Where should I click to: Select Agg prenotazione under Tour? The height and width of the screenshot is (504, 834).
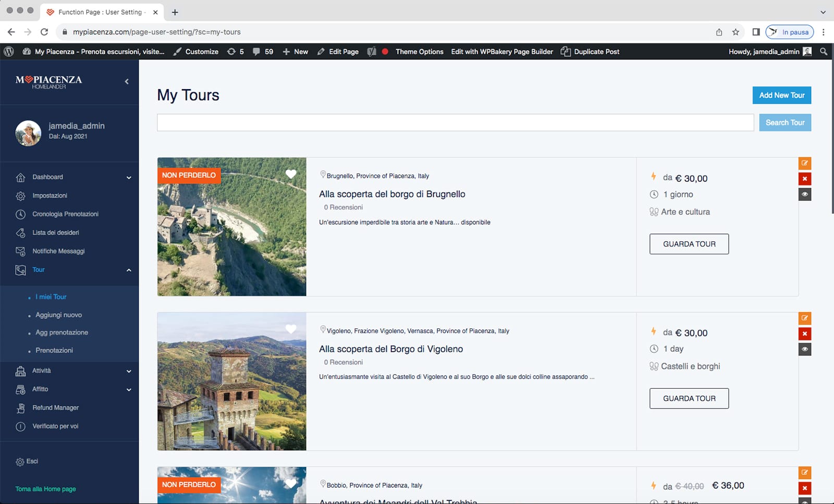pos(62,333)
